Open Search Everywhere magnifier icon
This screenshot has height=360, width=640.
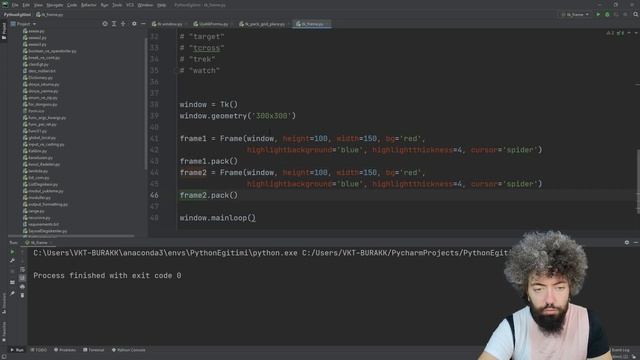tap(635, 14)
